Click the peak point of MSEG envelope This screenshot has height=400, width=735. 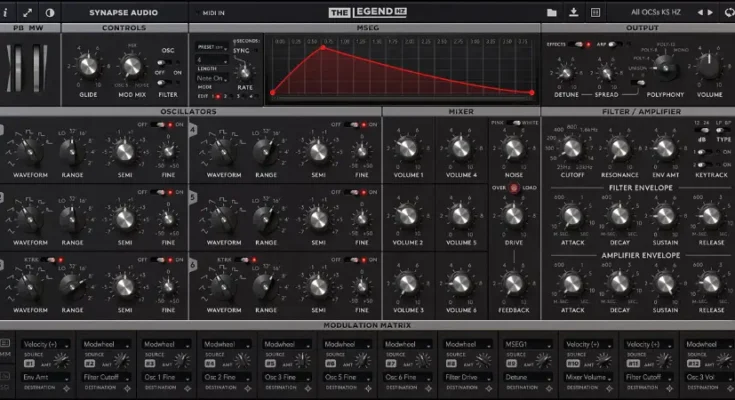(321, 46)
